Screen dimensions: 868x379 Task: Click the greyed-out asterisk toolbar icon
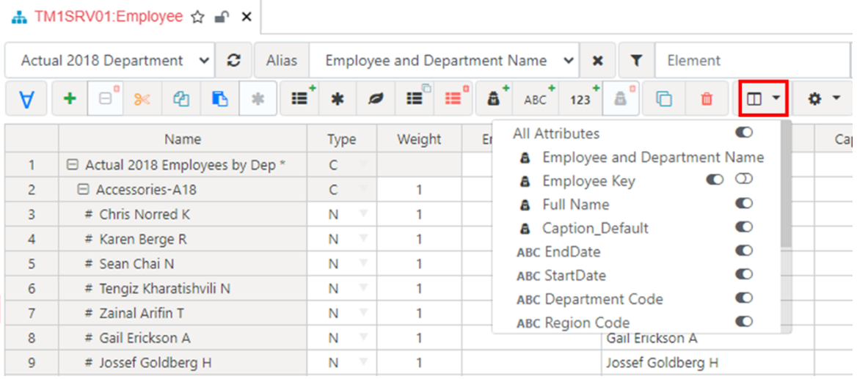click(x=258, y=99)
